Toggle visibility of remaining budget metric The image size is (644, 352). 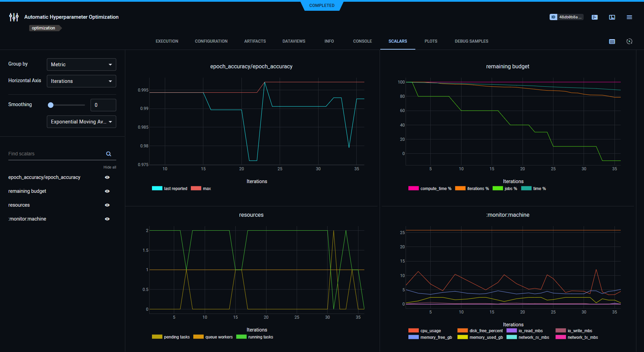tap(107, 191)
